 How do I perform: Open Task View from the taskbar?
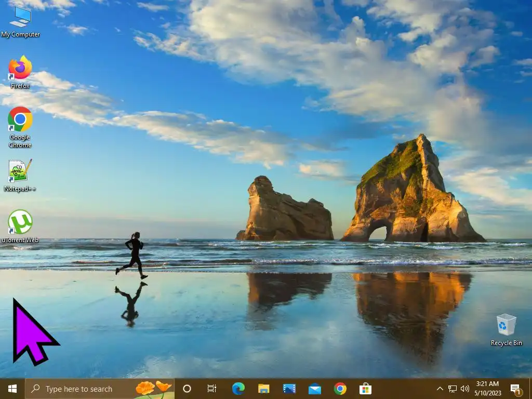tap(212, 389)
